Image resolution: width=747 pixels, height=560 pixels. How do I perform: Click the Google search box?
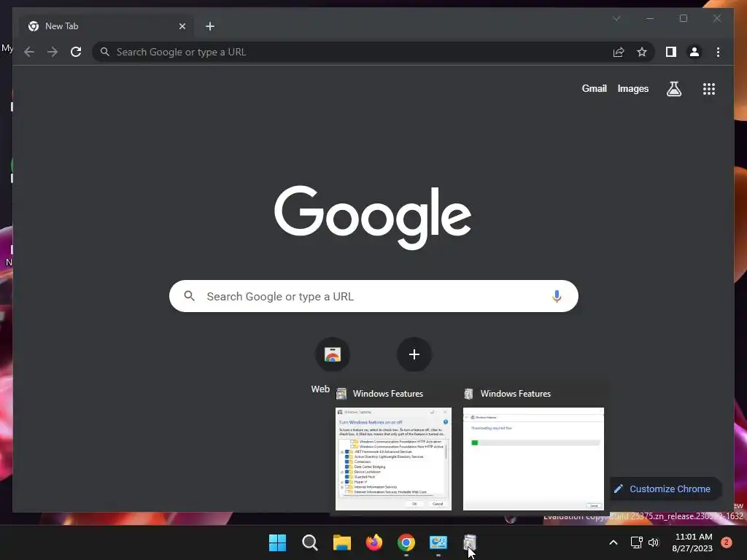point(373,296)
